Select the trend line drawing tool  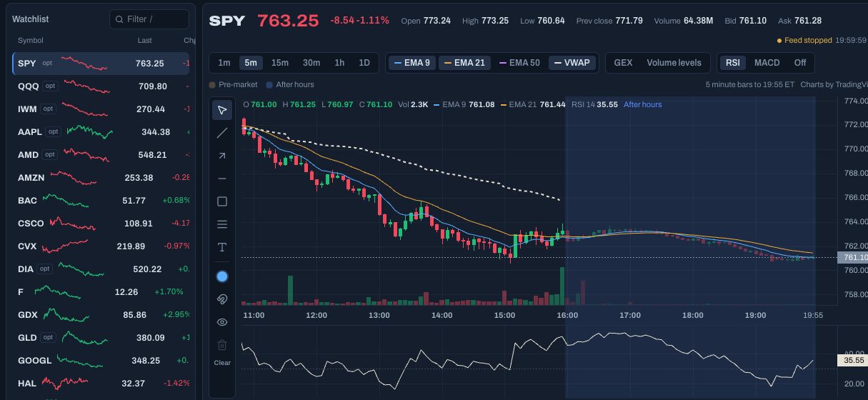(222, 133)
